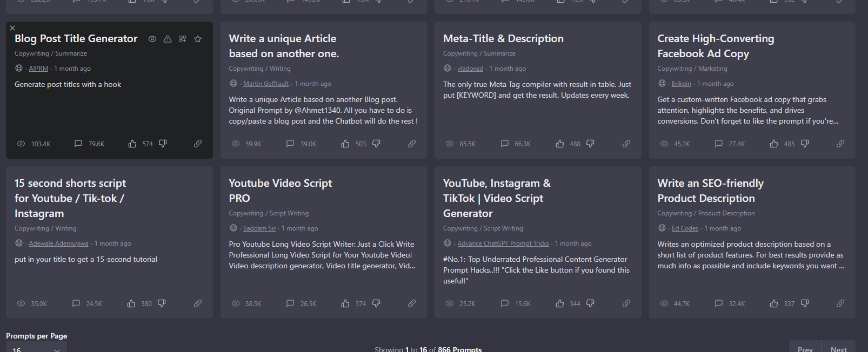This screenshot has width=868, height=352.
Task: Click the Ed Codes author link
Action: (685, 228)
